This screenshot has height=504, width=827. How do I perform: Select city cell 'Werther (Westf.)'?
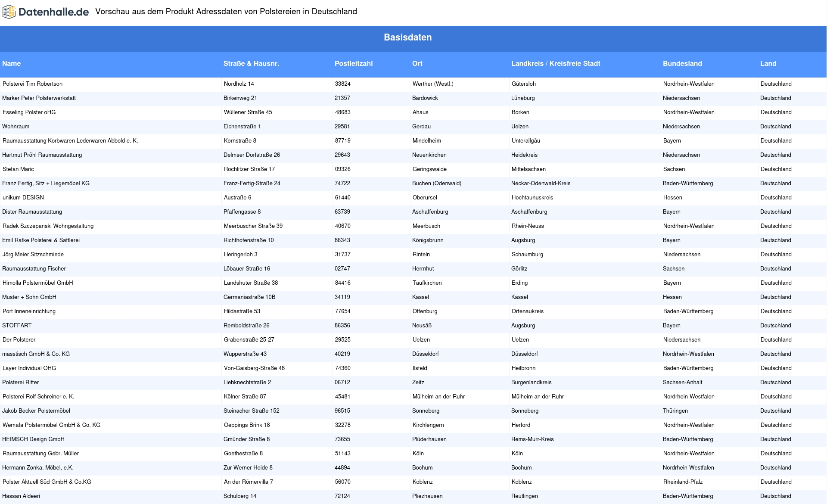tap(433, 84)
